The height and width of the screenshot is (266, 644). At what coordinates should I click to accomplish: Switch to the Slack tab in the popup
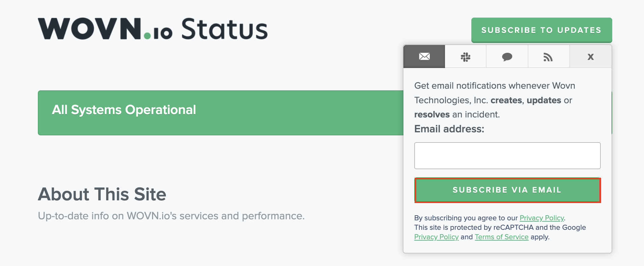(x=466, y=57)
